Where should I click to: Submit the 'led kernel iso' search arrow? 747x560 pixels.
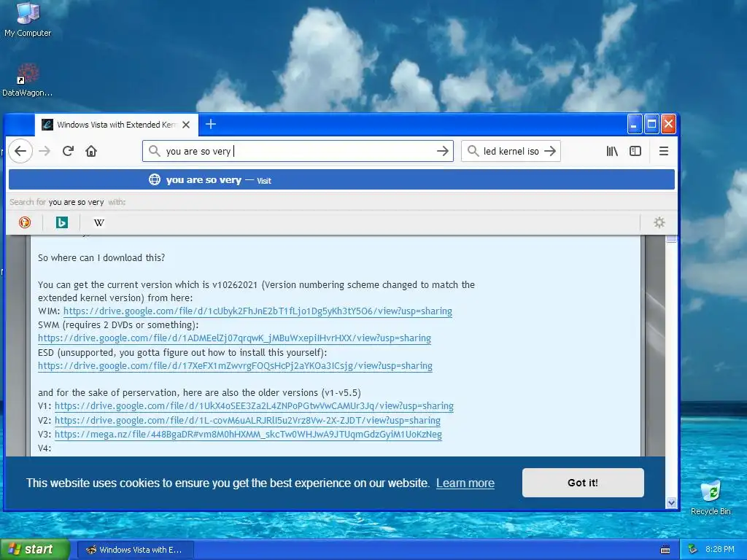tap(550, 151)
